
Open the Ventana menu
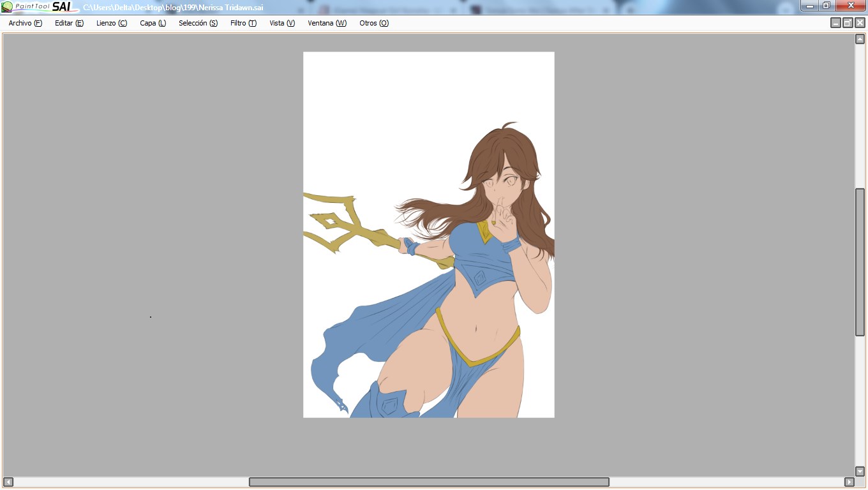click(x=327, y=23)
